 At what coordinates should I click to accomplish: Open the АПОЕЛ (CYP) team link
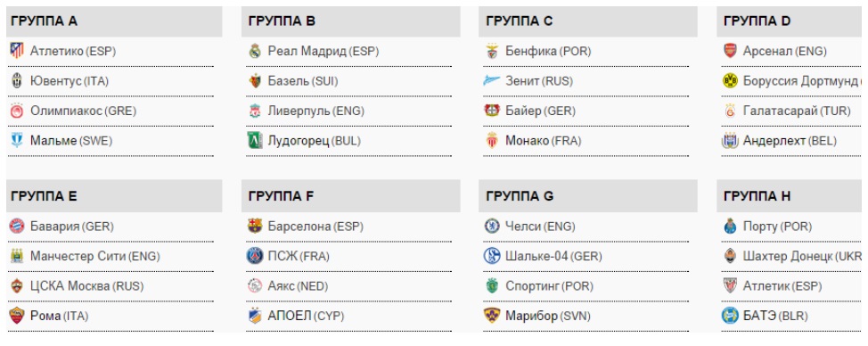coord(306,316)
